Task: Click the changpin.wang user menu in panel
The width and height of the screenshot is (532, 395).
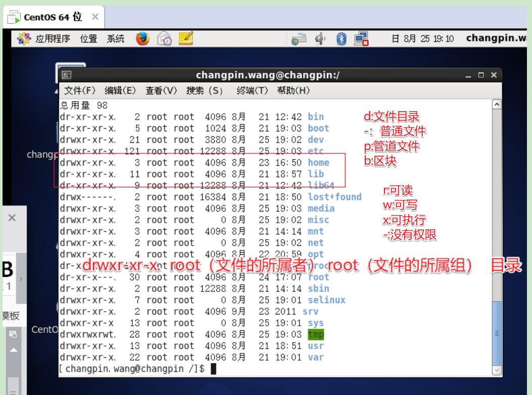Action: tap(496, 38)
